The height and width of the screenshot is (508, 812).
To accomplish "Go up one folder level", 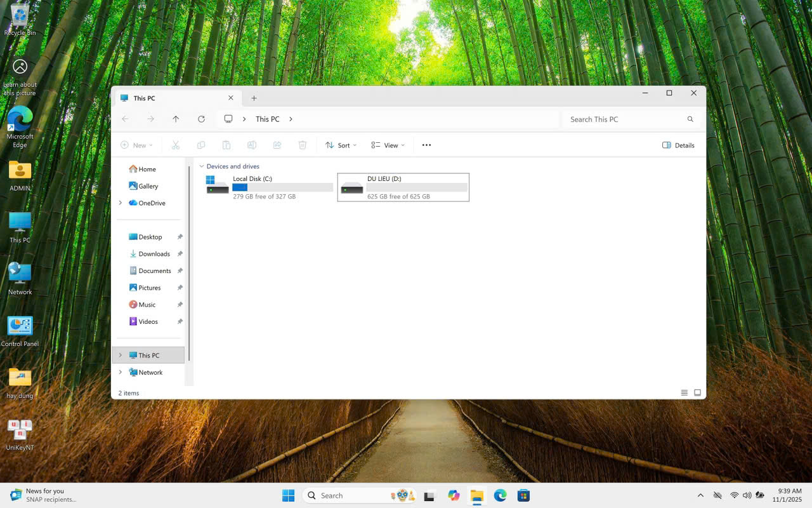I will (x=176, y=119).
